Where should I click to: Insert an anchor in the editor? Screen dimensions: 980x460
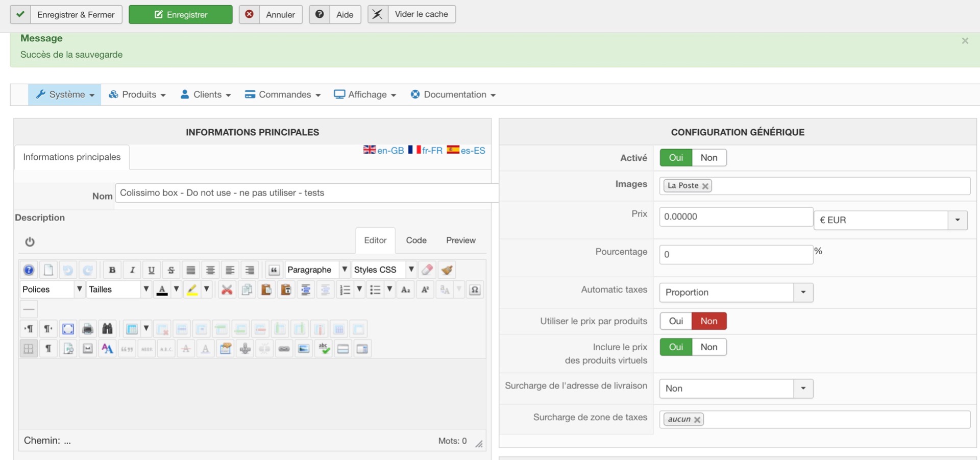[x=245, y=349]
